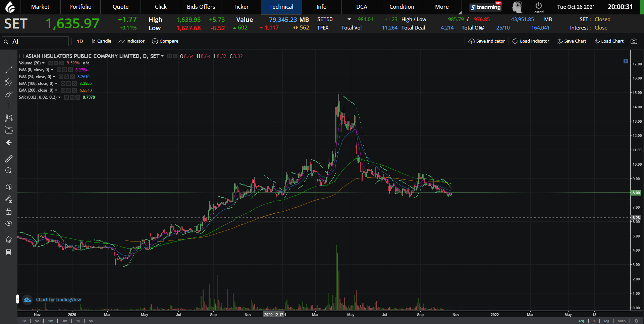The width and height of the screenshot is (644, 324).
Task: Hide the EMA (24, close, 0) indicator
Action: tap(61, 77)
